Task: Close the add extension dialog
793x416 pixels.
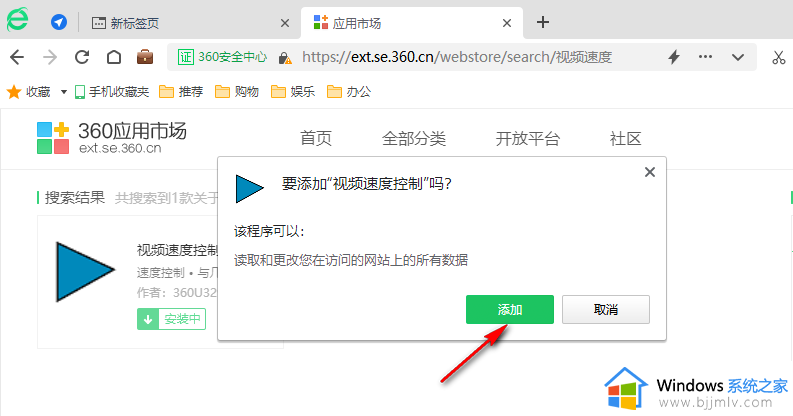Action: (650, 172)
